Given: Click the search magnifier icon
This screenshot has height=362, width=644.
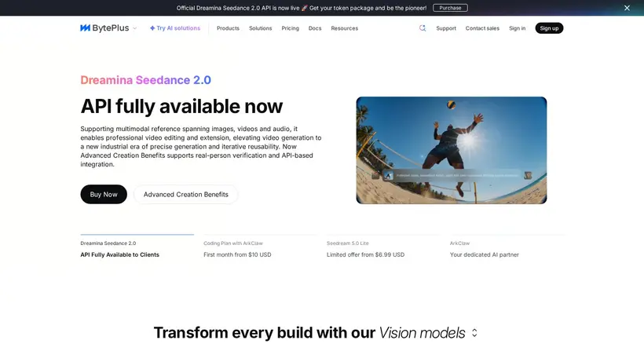Looking at the screenshot, I should point(423,28).
